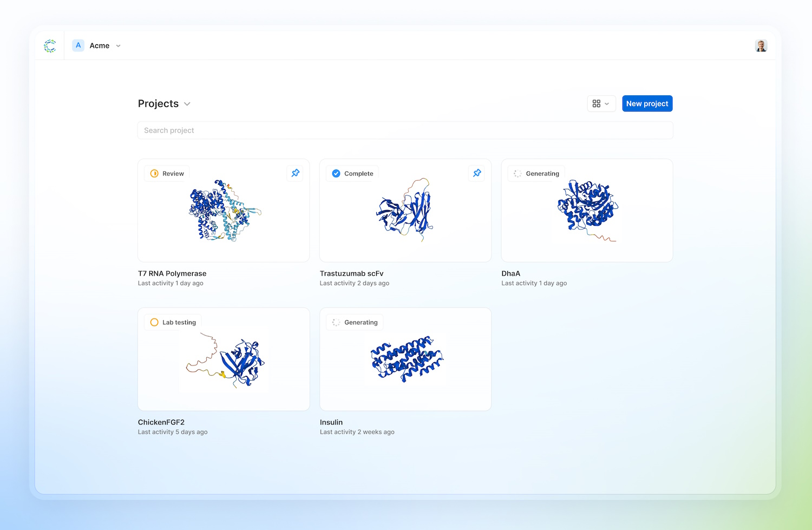Image resolution: width=812 pixels, height=530 pixels.
Task: Click the Lab testing status icon on ChickenFGF2
Action: coord(154,322)
